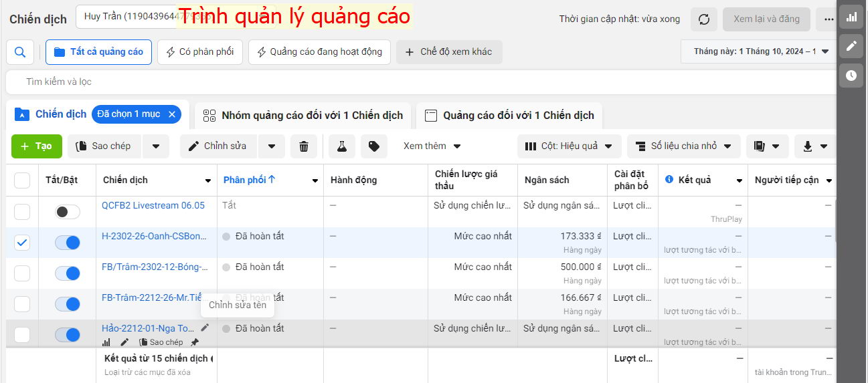868x383 pixels.
Task: Open Cột: Hiệu quả columns dropdown
Action: pos(569,146)
